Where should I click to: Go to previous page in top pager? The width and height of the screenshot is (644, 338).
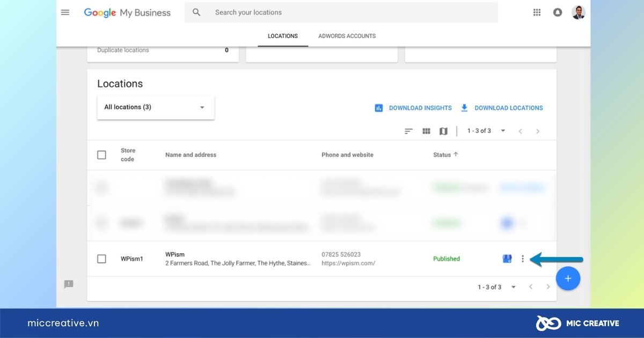click(520, 131)
